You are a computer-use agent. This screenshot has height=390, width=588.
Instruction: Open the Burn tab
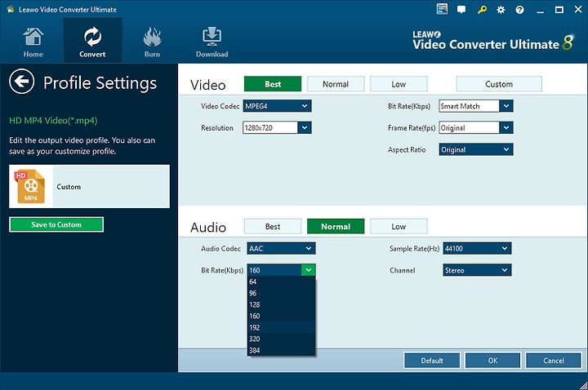pyautogui.click(x=152, y=42)
